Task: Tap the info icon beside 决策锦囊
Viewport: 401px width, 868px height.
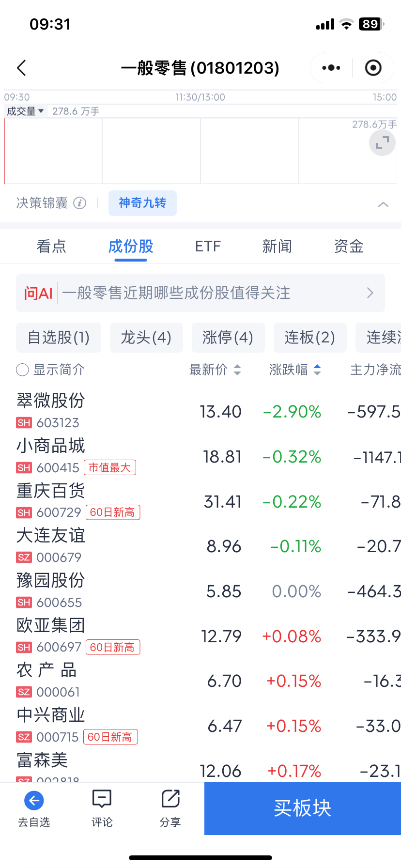Action: tap(80, 203)
